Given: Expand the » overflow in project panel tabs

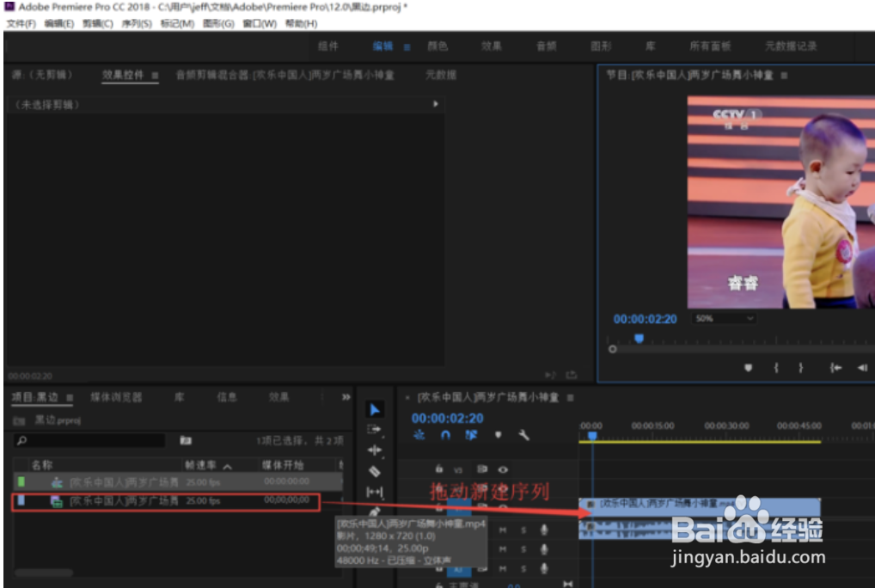Looking at the screenshot, I should [346, 397].
